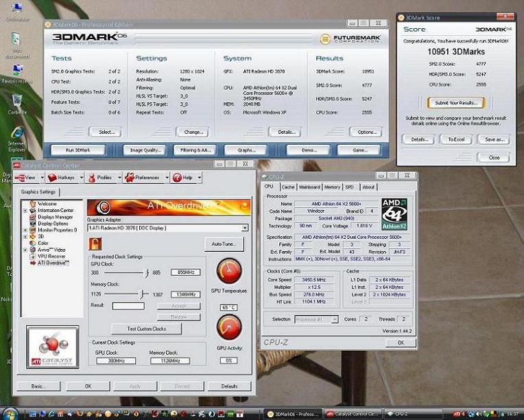The width and height of the screenshot is (524, 420).
Task: Click the AMD Athlon X2 logo in CPU-Z
Action: pyautogui.click(x=394, y=214)
